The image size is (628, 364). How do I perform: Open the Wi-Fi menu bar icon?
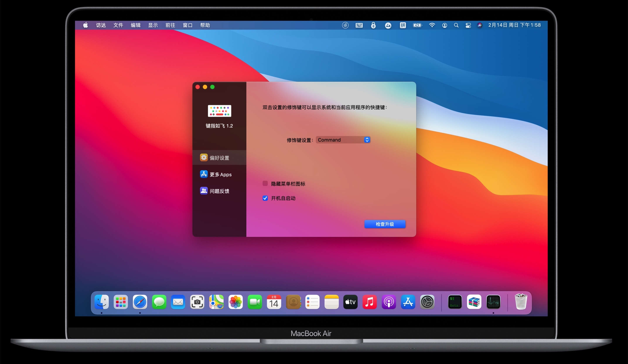432,25
